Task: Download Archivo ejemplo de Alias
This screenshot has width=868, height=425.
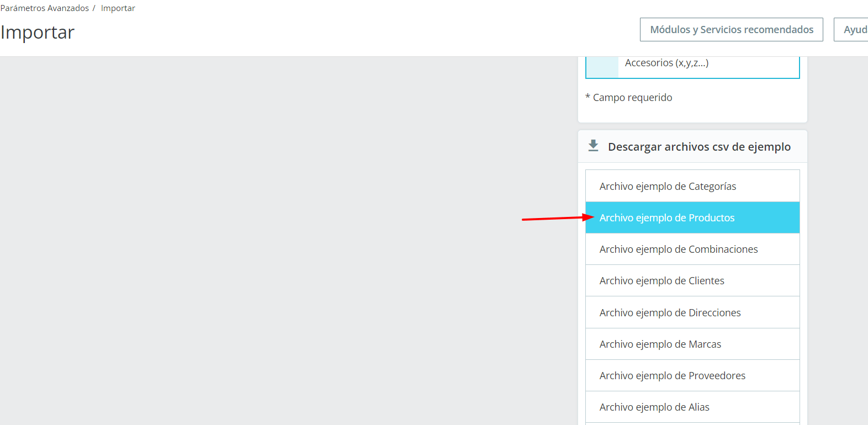Action: tap(692, 407)
